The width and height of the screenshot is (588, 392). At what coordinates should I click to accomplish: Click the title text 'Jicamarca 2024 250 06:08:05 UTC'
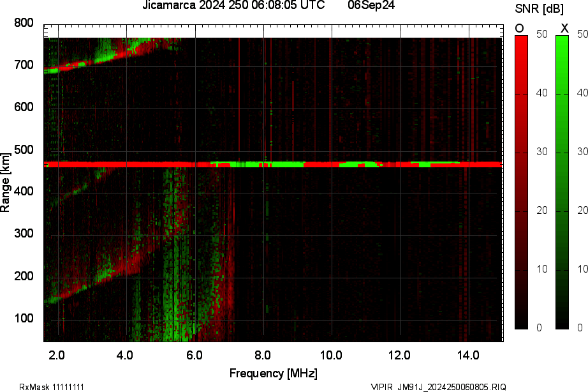[233, 5]
